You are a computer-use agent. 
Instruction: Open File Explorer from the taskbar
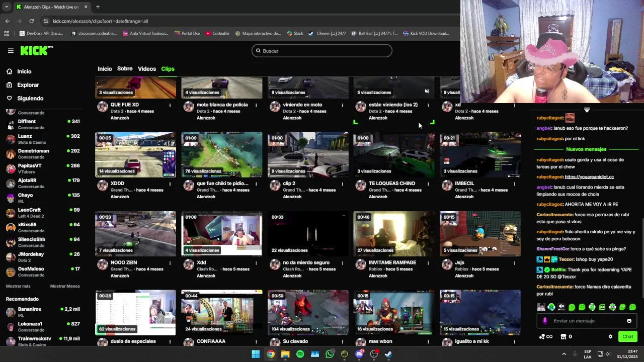click(x=285, y=354)
